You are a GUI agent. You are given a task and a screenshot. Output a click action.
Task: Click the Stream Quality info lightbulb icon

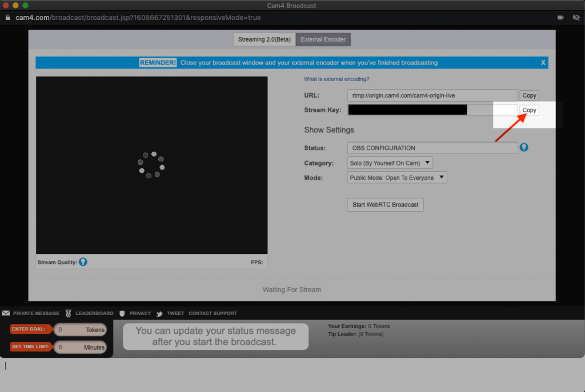[83, 262]
